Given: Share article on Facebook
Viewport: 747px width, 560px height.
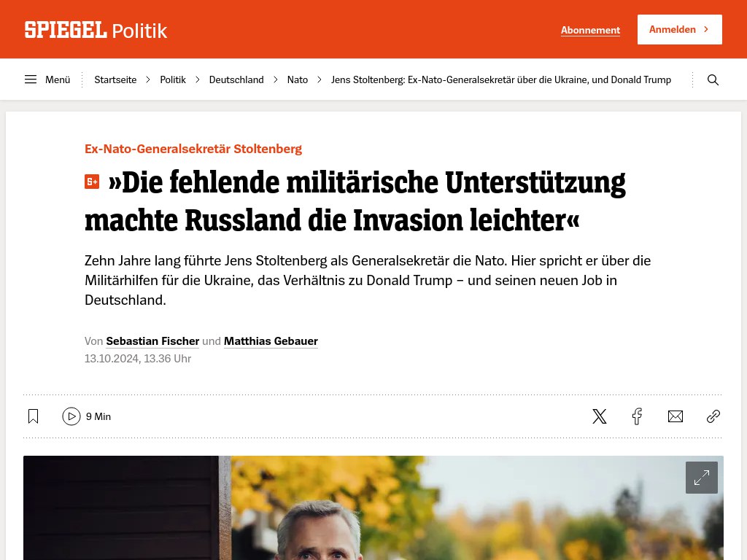Looking at the screenshot, I should pos(637,416).
